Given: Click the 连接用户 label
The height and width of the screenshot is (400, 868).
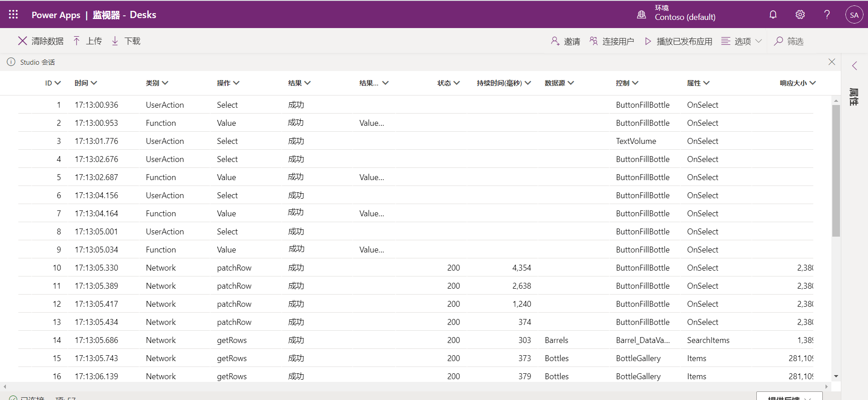Looking at the screenshot, I should pos(618,42).
